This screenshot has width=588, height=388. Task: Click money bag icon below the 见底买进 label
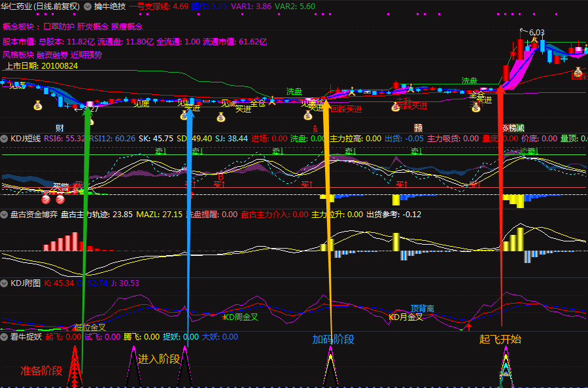[184, 115]
